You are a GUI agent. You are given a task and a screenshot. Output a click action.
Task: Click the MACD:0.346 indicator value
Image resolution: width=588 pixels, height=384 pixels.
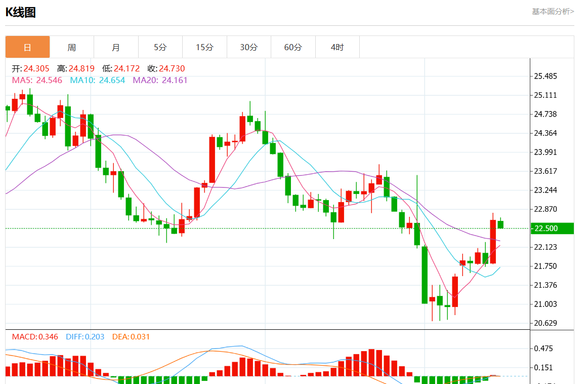[35, 337]
